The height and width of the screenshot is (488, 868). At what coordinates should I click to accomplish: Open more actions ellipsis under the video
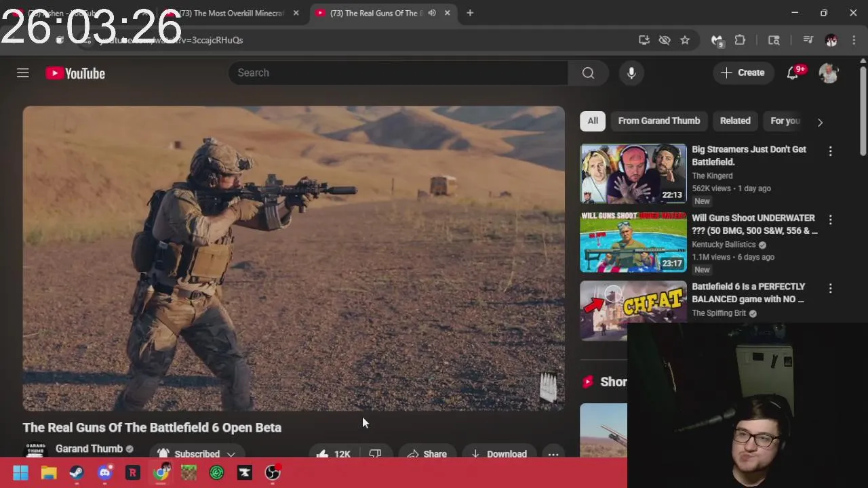553,454
